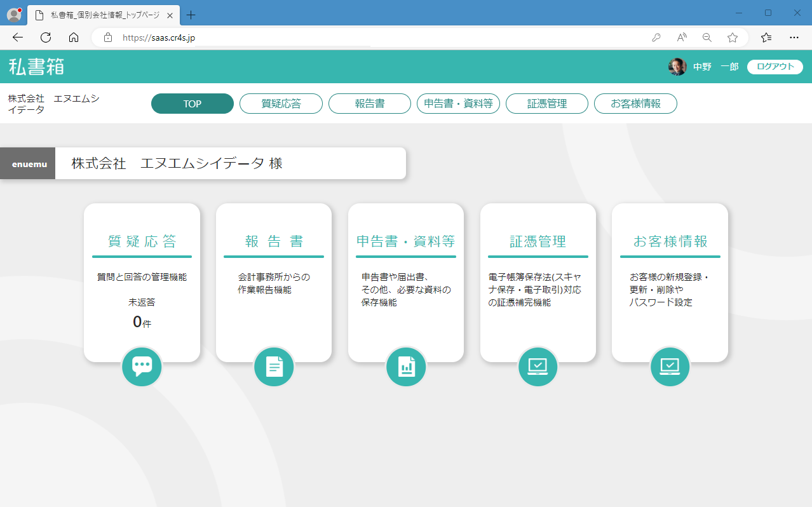Open a new tab with the plus button
Image resolution: width=812 pixels, height=507 pixels.
(191, 15)
